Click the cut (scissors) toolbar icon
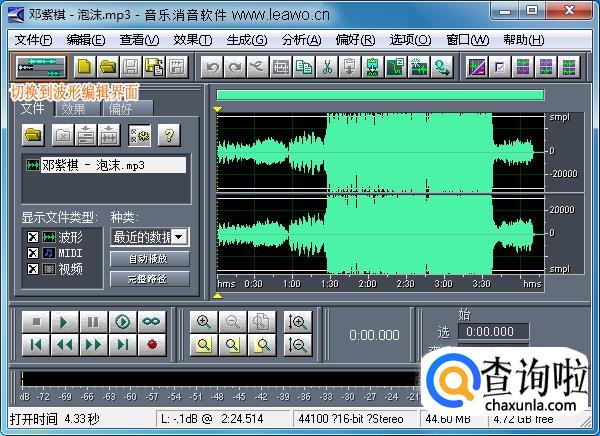 pos(326,67)
